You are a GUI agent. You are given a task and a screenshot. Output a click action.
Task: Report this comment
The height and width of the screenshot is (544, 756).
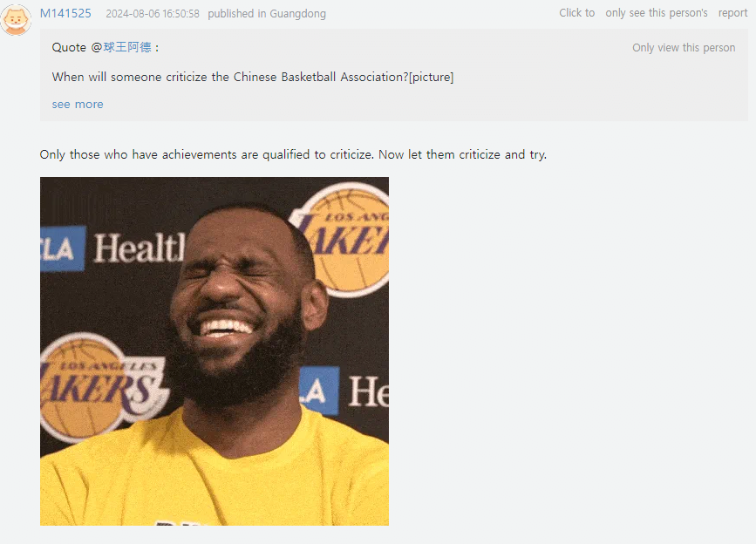732,13
